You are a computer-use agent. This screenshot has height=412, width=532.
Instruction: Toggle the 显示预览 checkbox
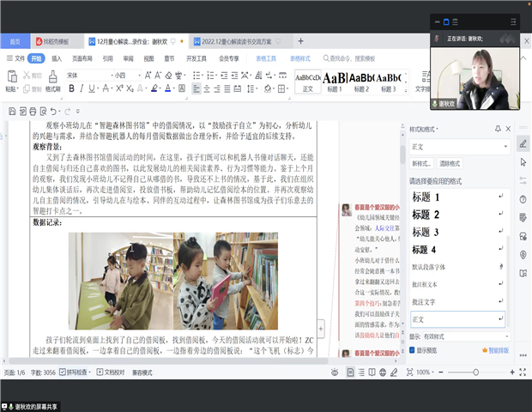[412, 350]
